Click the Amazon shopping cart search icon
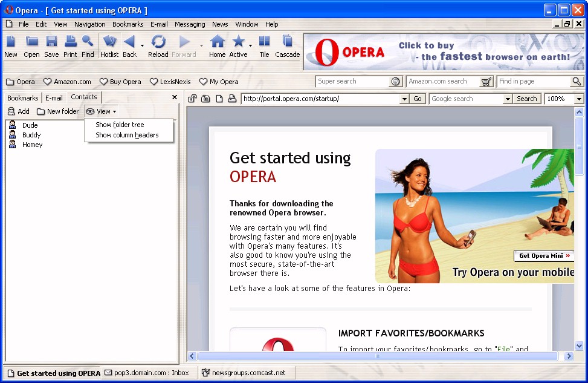This screenshot has height=383, width=588. tap(486, 82)
